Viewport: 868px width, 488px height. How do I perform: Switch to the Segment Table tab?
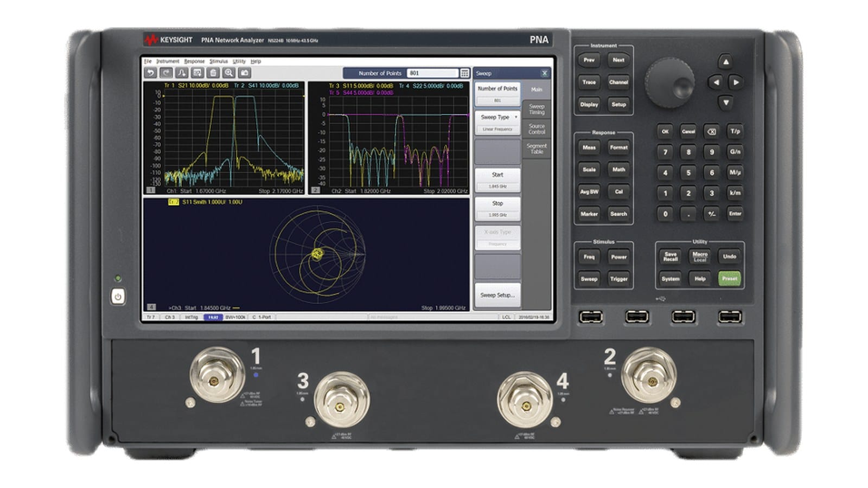(x=537, y=149)
